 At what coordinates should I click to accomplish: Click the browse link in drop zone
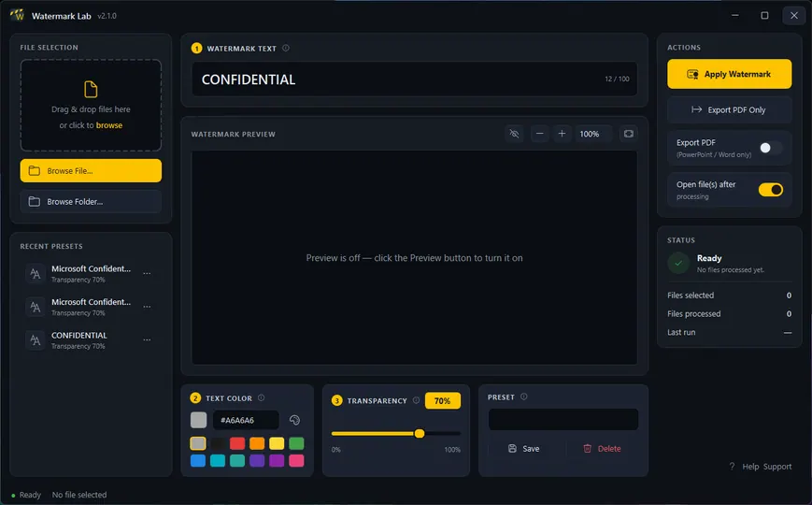109,125
